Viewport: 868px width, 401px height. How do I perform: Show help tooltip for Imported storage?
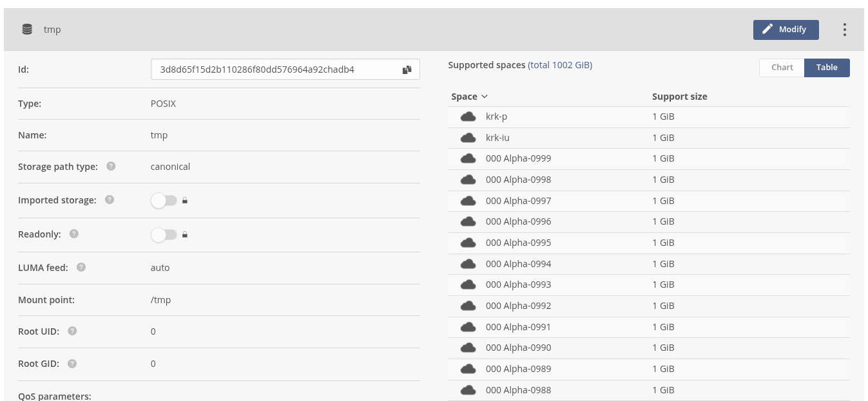110,200
